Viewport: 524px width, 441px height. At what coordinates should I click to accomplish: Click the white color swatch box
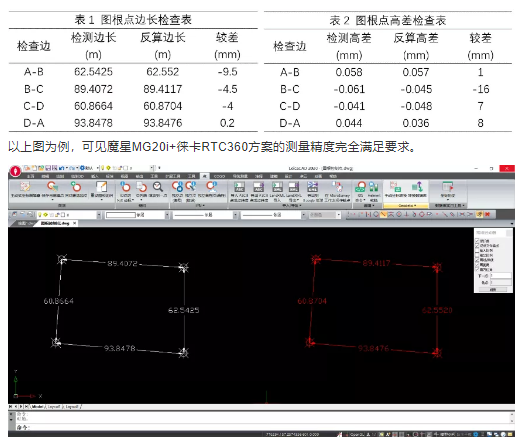(x=121, y=215)
